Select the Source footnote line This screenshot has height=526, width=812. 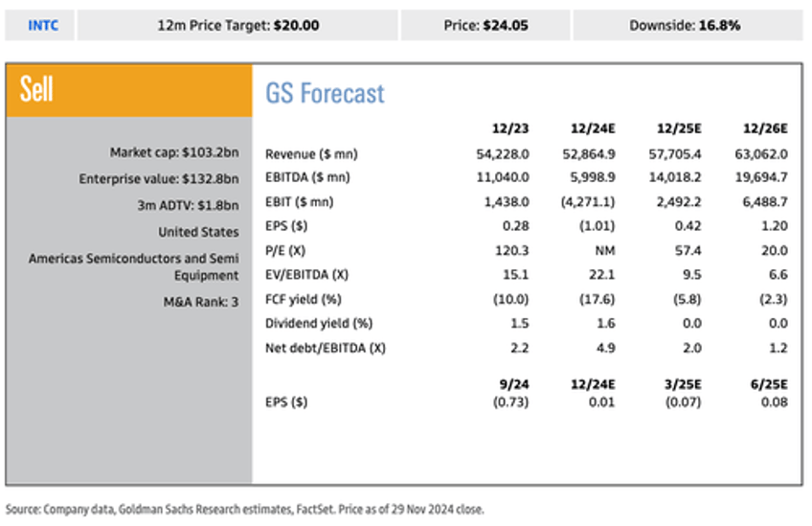[x=245, y=510]
